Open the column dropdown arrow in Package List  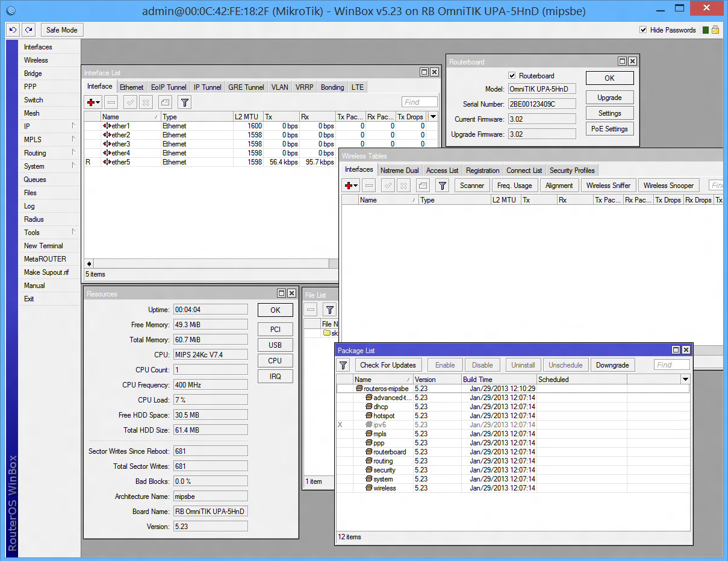(x=685, y=380)
